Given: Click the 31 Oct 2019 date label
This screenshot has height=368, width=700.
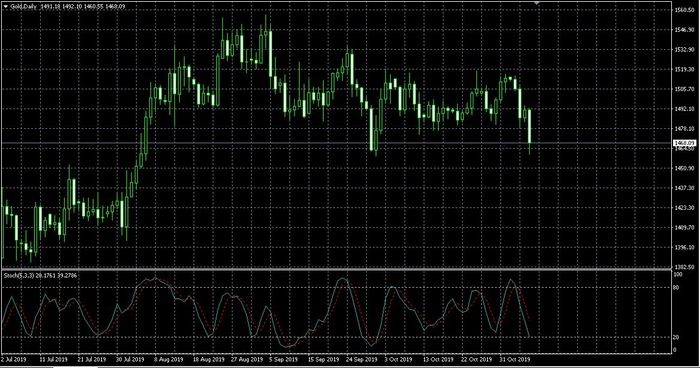Looking at the screenshot, I should [514, 359].
